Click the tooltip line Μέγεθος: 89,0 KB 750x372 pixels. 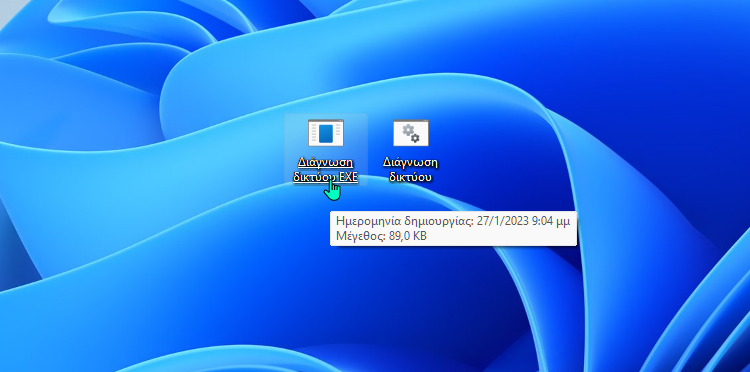pyautogui.click(x=381, y=236)
